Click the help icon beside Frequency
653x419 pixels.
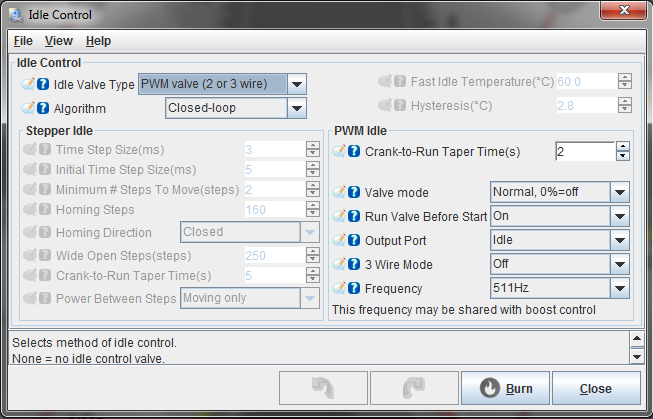click(x=354, y=288)
